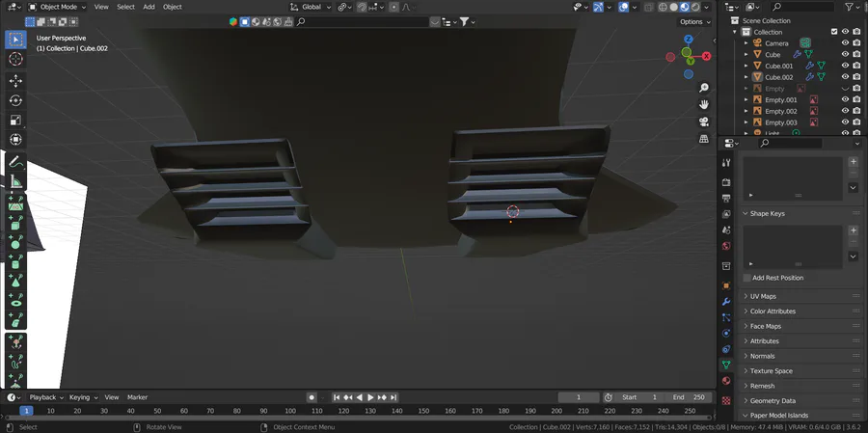Open the Object Mode dropdown
868x433 pixels.
coord(58,7)
